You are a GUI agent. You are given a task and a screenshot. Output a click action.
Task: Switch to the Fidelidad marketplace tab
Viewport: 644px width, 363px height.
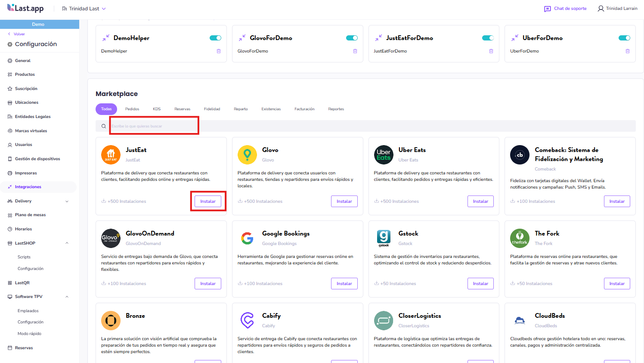pos(212,109)
